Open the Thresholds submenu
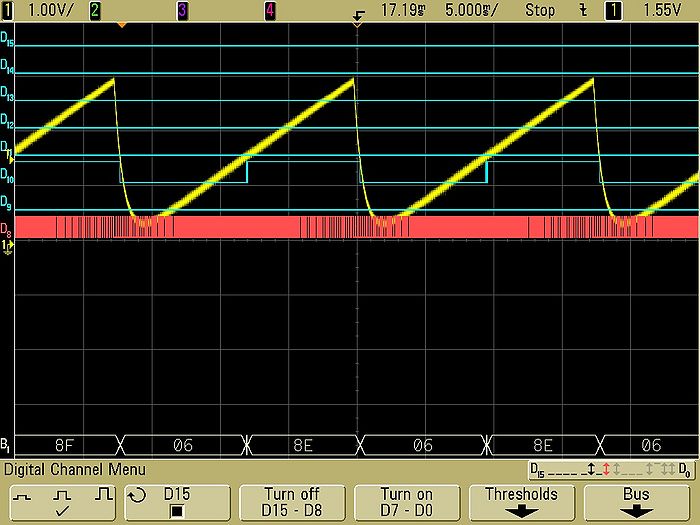700x525 pixels. (521, 502)
